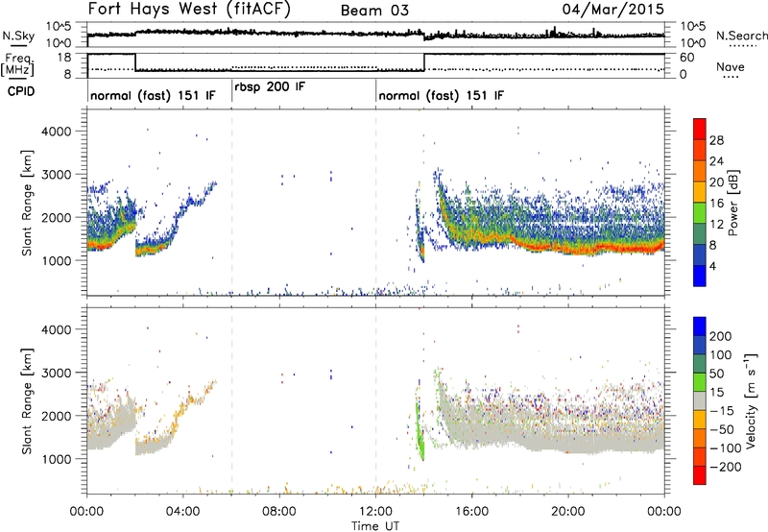Screen dimensions: 768x532
Task: Select the "Freq. [MHz]" axis label
Action: [18, 64]
